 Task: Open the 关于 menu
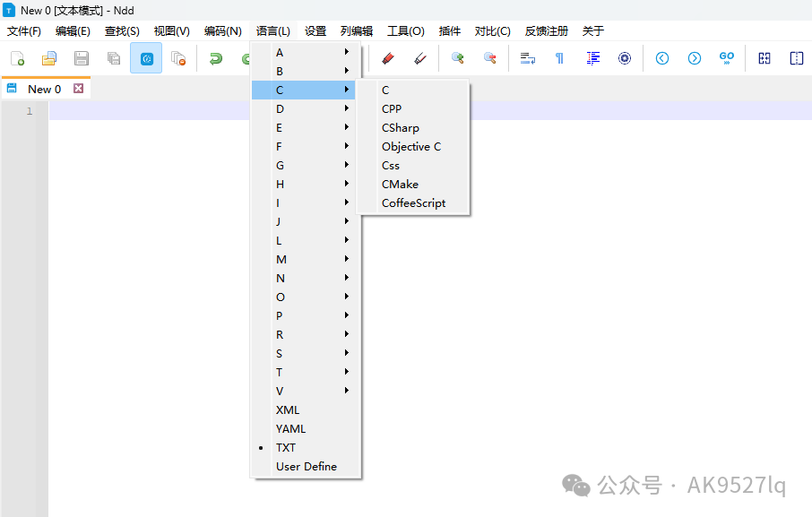[x=593, y=31]
